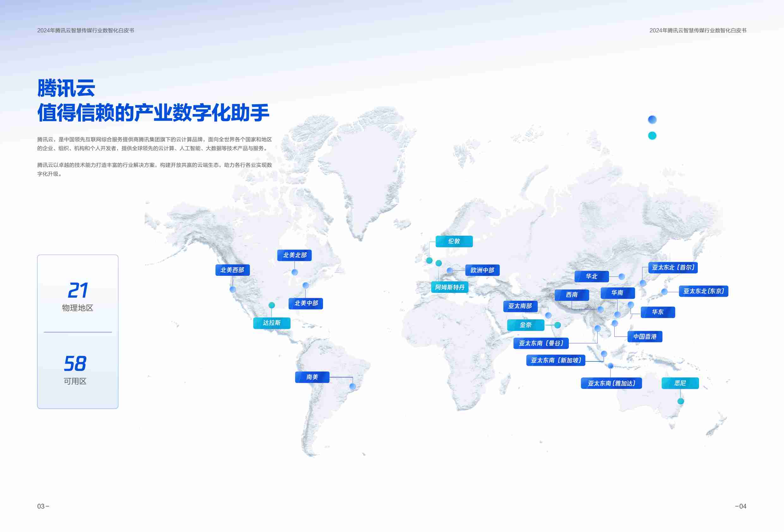Click the dot connected to 亚太东北(首尔) label
The width and height of the screenshot is (784, 532).
(643, 283)
